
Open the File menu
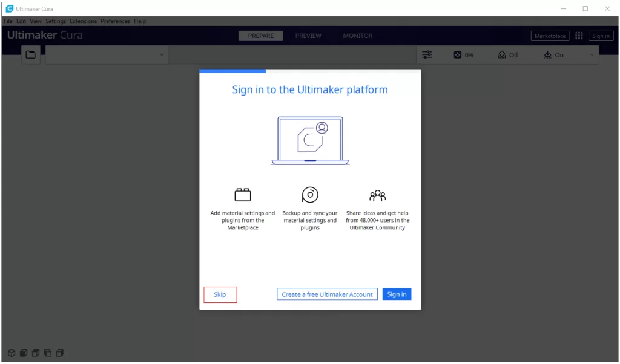tap(8, 21)
